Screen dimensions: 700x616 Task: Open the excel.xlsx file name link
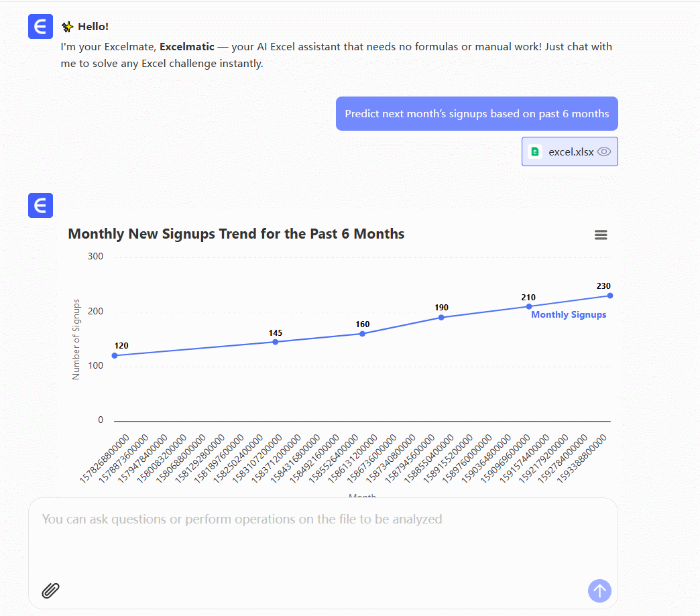click(571, 151)
